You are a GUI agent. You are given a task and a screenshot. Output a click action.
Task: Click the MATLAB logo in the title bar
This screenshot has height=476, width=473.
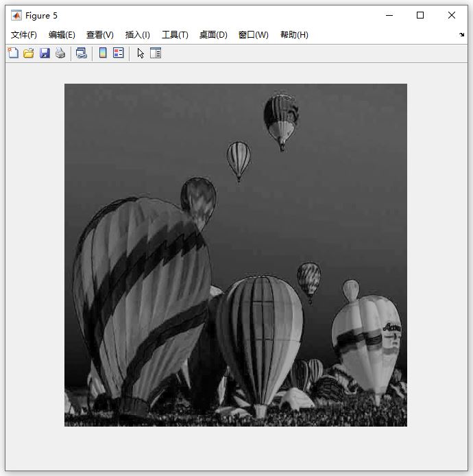(x=16, y=15)
